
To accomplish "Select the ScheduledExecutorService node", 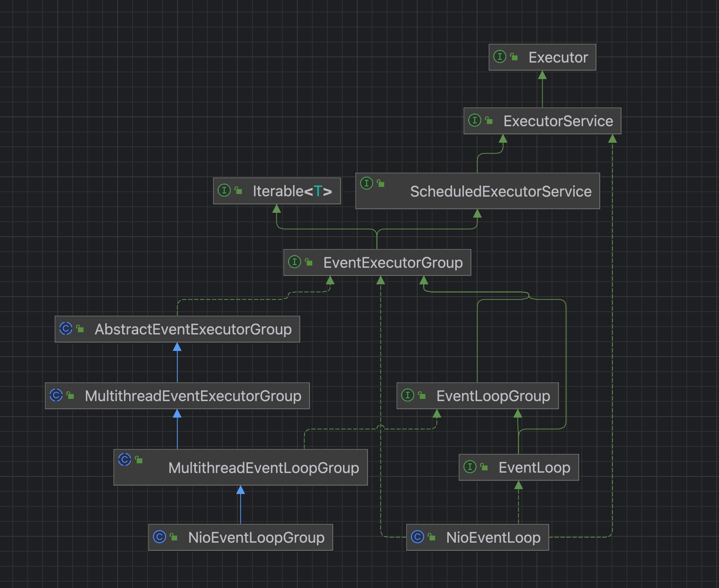I will (x=500, y=192).
